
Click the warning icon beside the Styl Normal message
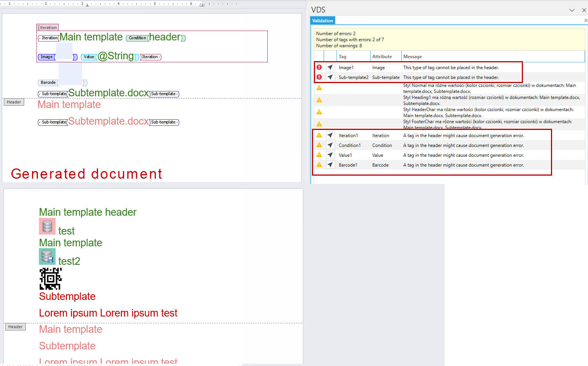(x=319, y=88)
